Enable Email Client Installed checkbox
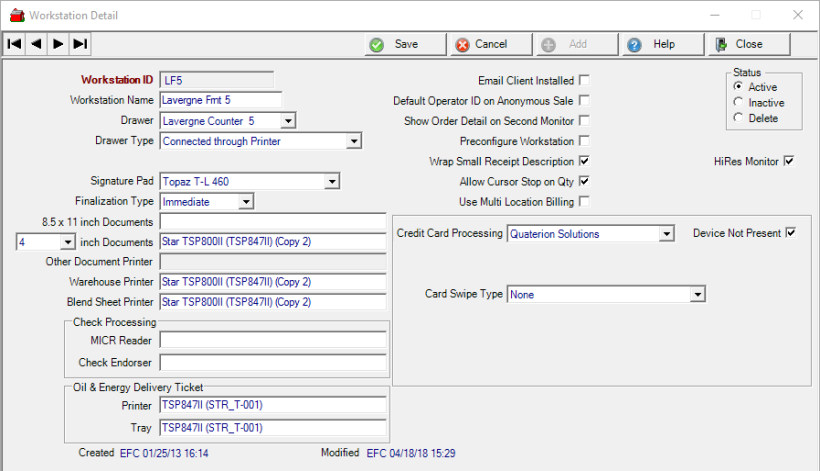This screenshot has height=471, width=820. [584, 81]
